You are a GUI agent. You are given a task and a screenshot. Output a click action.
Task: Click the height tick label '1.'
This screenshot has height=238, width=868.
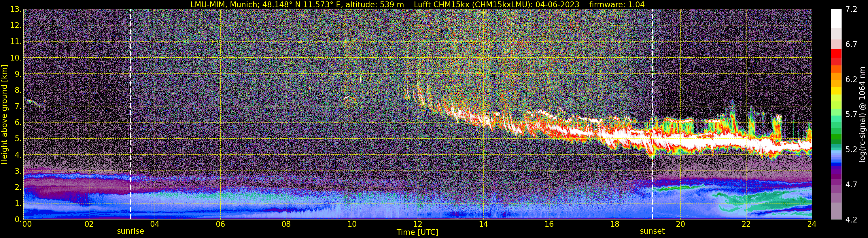pos(18,203)
